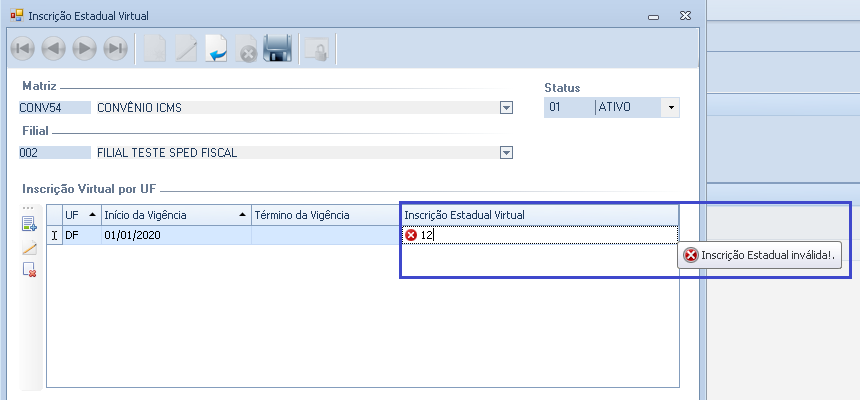Open the Matriz dropdown
The width and height of the screenshot is (860, 400).
tap(506, 108)
